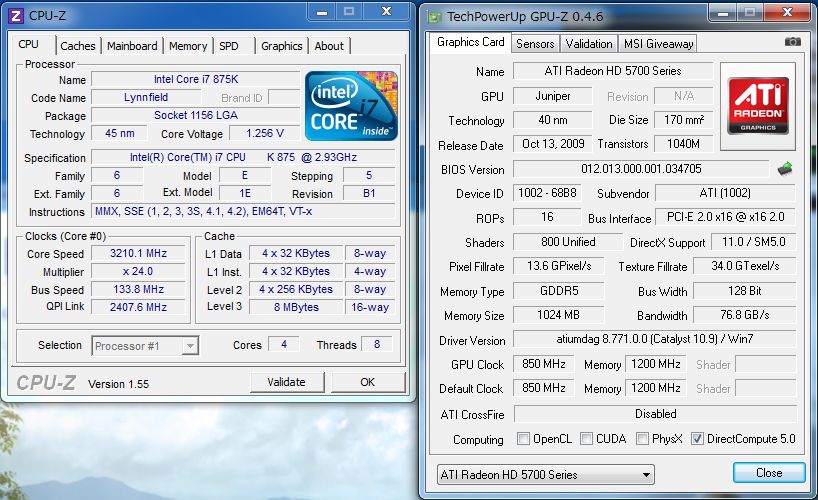The height and width of the screenshot is (500, 818).
Task: Toggle the PhysX checkbox
Action: tap(642, 438)
